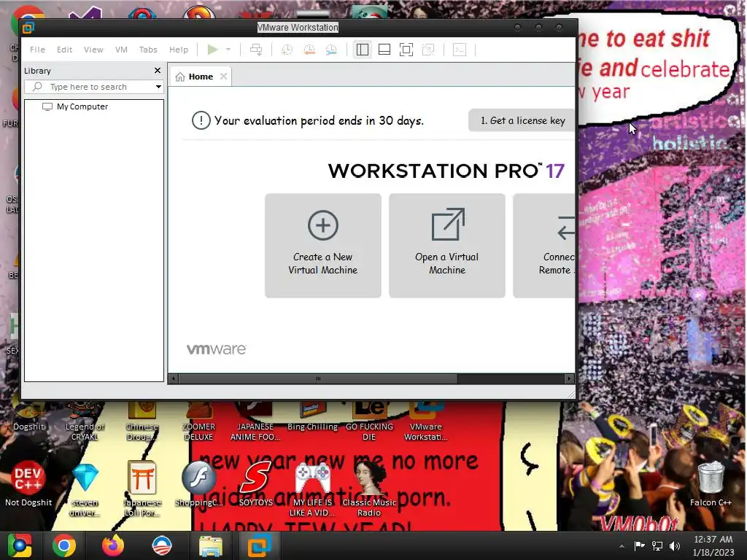This screenshot has height=560, width=747.
Task: Click Send Ctrl+Alt+Del toolbar icon
Action: [256, 50]
